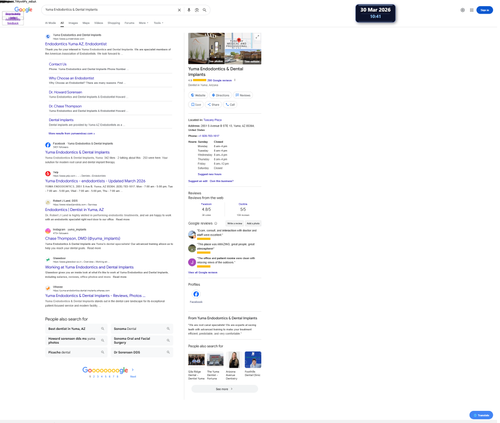The width and height of the screenshot is (500, 423).
Task: Select 'Dr Sorensen DDS' related search
Action: (x=142, y=352)
